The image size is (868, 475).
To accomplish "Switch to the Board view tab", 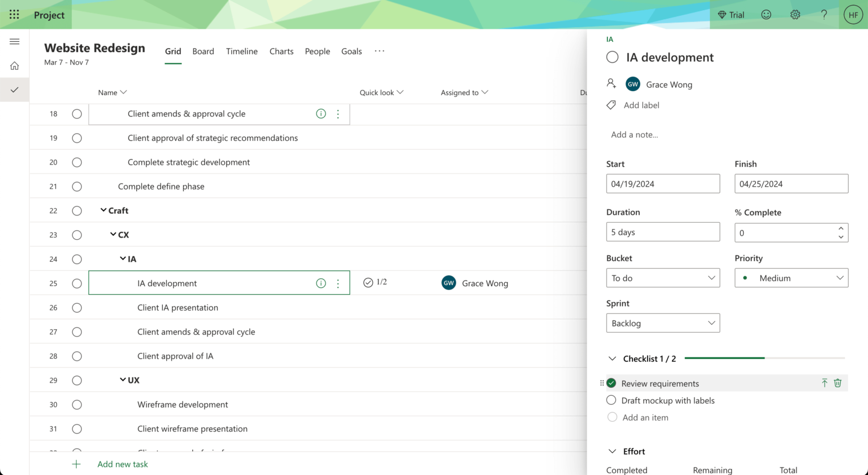I will click(203, 51).
